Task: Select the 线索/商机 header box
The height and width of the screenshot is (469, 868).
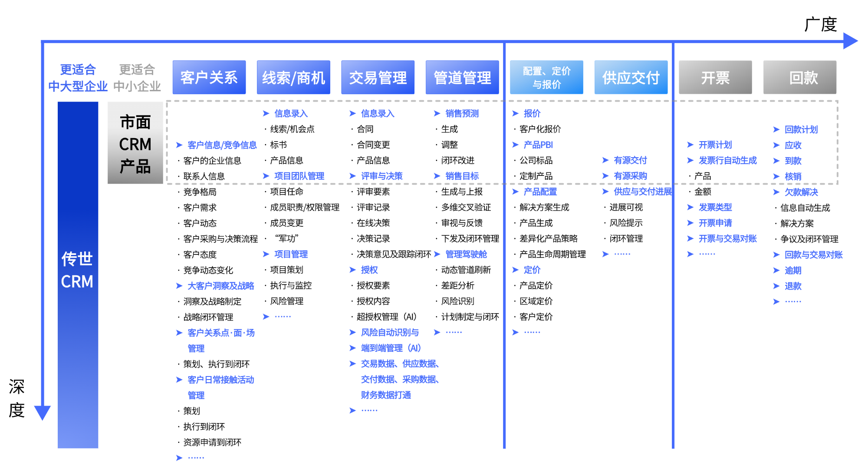Action: tap(293, 77)
